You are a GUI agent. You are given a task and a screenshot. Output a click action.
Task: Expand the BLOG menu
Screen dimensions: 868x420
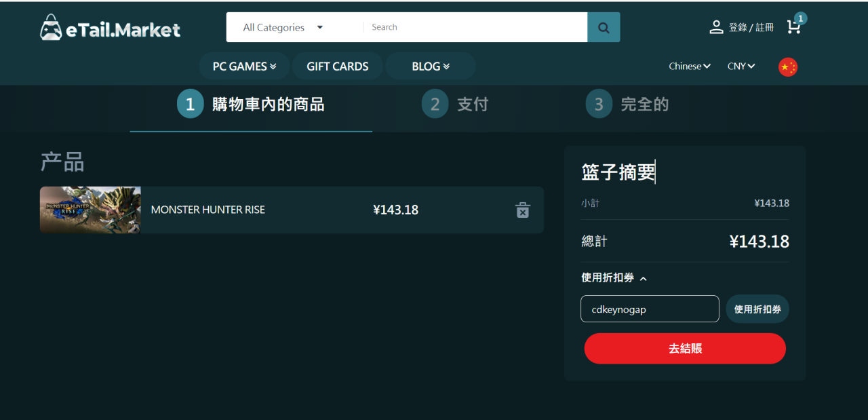tap(431, 66)
